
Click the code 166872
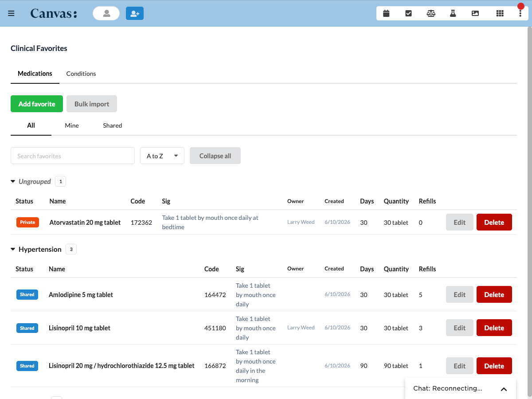(x=215, y=366)
